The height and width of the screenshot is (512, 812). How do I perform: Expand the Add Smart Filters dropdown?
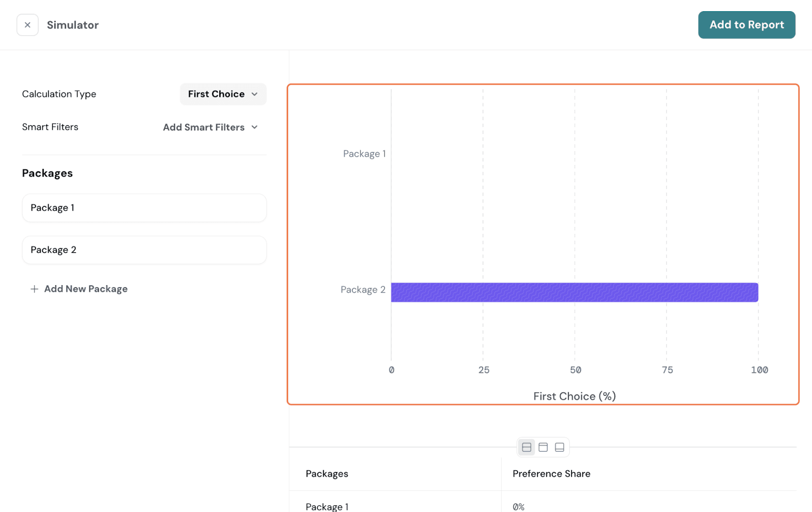pos(210,127)
